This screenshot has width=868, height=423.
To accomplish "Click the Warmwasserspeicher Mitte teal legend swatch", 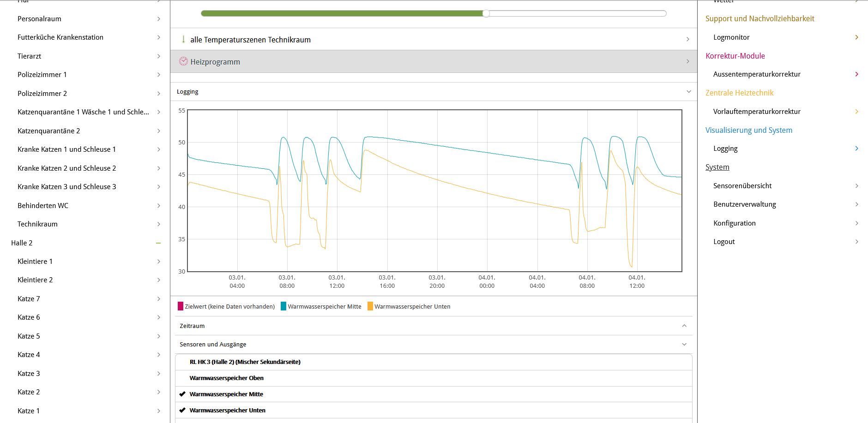I will coord(283,306).
